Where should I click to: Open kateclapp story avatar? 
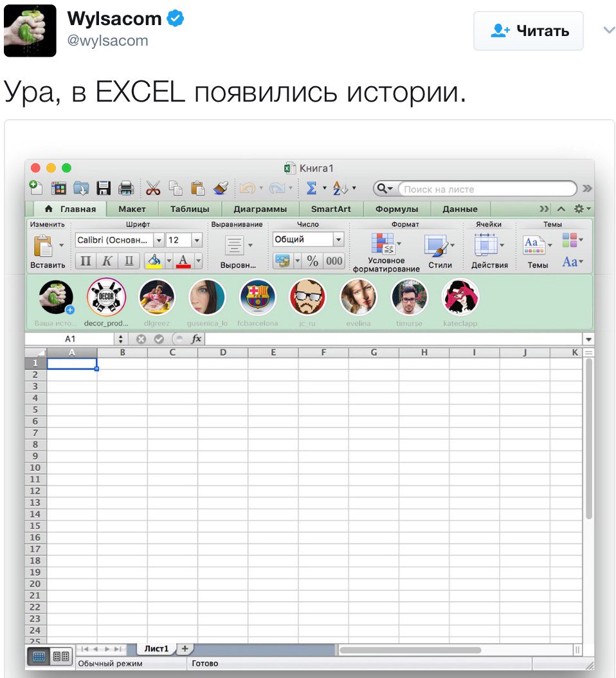[x=460, y=297]
